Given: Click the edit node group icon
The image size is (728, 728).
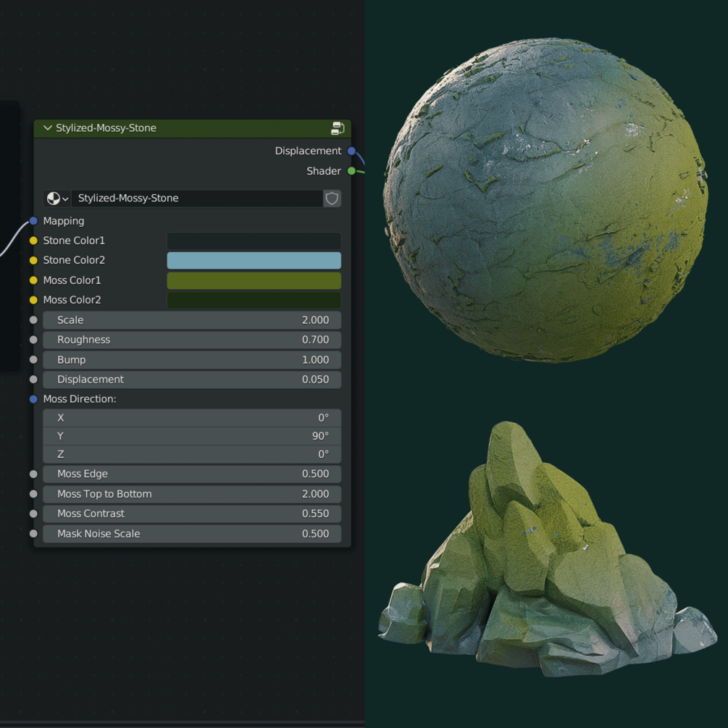Looking at the screenshot, I should (x=338, y=128).
